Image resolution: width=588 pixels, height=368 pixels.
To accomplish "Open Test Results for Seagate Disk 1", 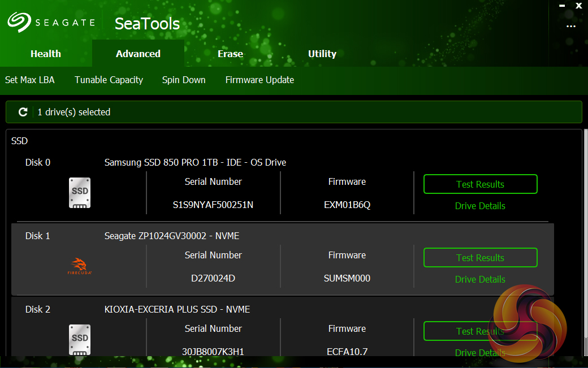I will click(480, 258).
